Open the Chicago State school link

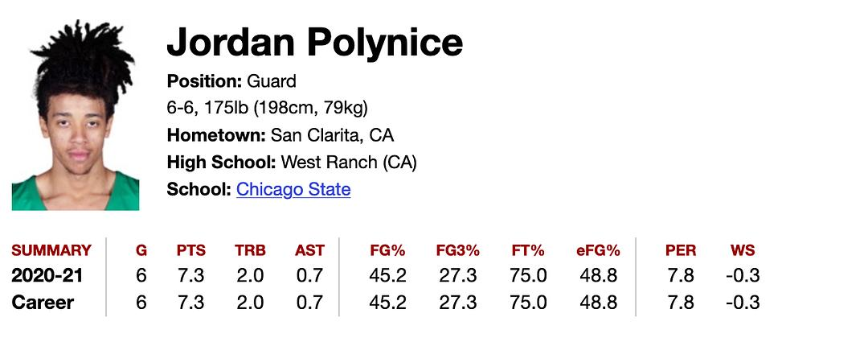point(293,190)
